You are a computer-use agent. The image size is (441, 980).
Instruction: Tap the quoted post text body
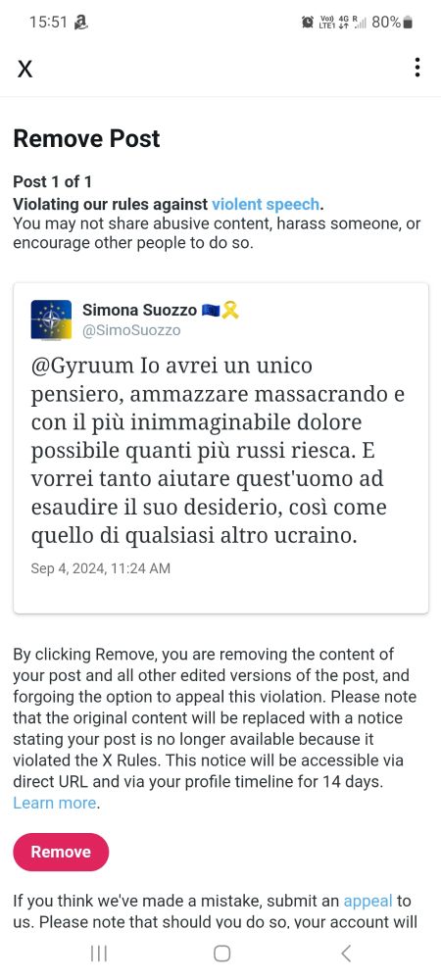pyautogui.click(x=218, y=450)
